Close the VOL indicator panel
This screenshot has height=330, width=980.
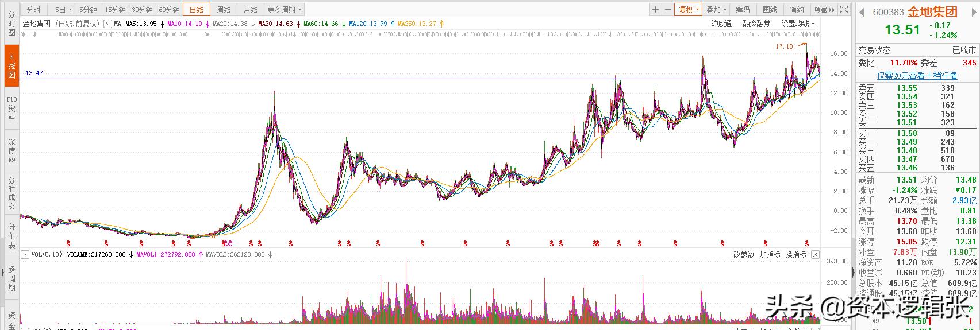(x=814, y=254)
